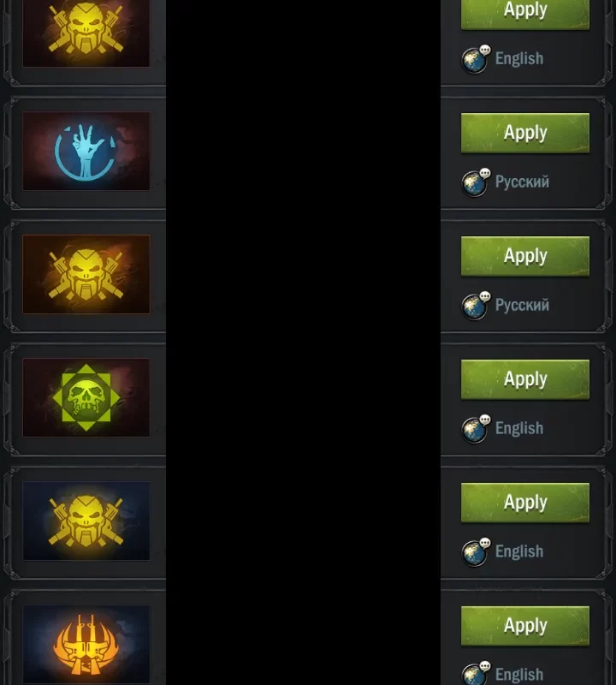Open yellow skull emblem on dark blue background
This screenshot has width=616, height=685.
point(86,521)
